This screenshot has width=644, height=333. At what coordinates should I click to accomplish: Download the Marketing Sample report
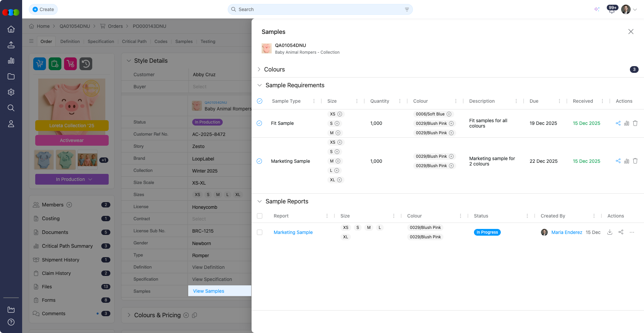coord(609,232)
